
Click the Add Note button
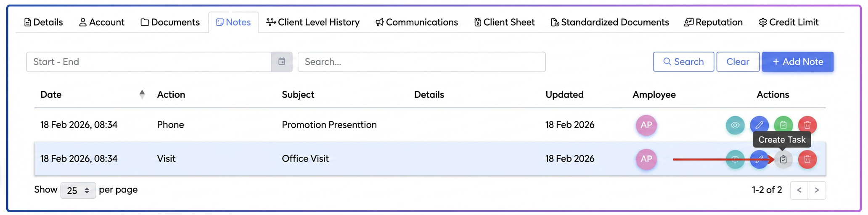tap(798, 62)
